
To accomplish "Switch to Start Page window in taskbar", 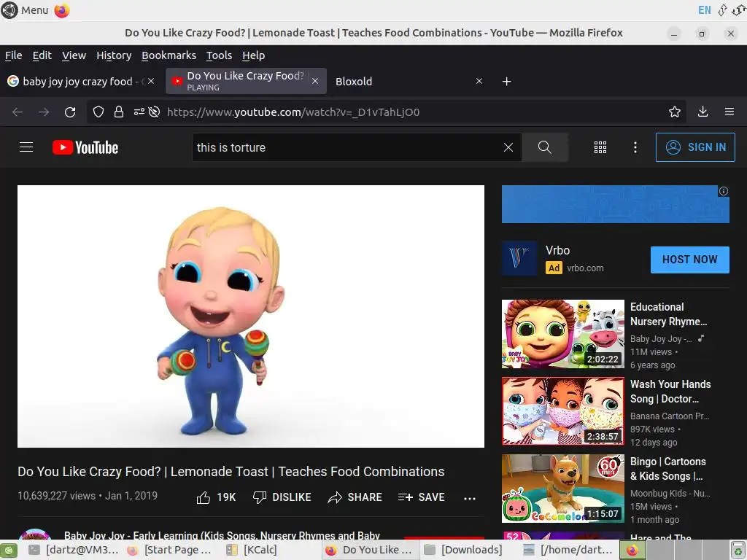I will [x=170, y=550].
